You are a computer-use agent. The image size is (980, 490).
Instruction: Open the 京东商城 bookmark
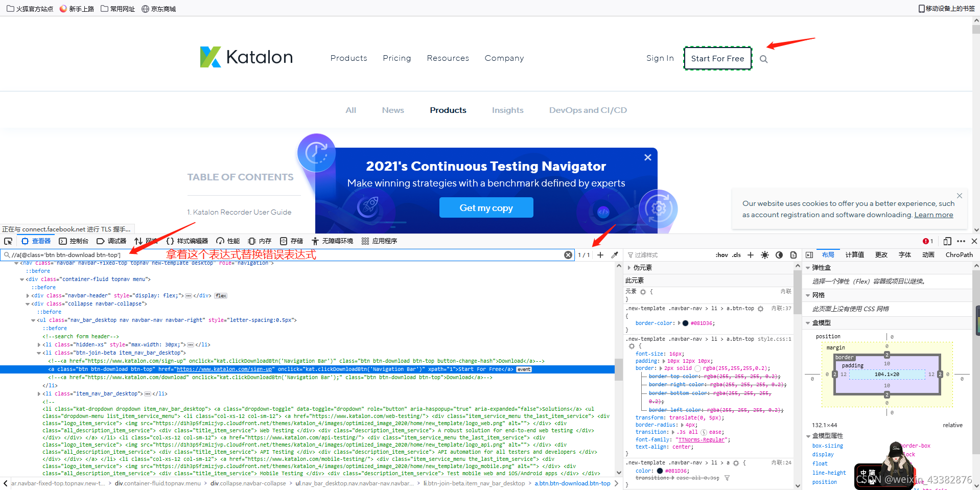tap(158, 9)
